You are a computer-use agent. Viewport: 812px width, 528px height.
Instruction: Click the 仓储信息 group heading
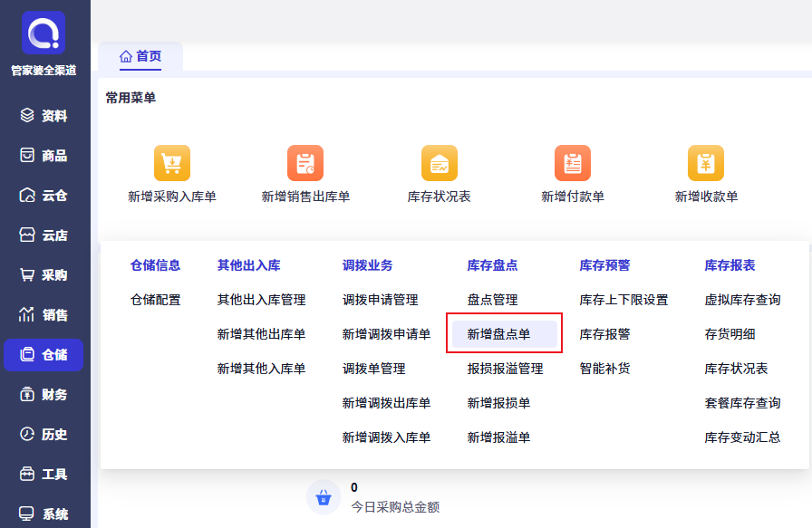155,265
